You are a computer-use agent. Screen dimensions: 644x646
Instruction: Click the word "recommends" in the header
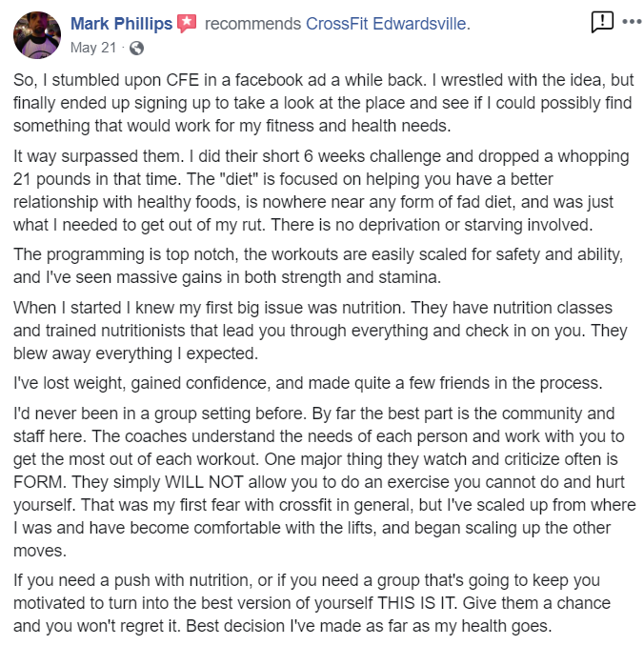pyautogui.click(x=253, y=24)
